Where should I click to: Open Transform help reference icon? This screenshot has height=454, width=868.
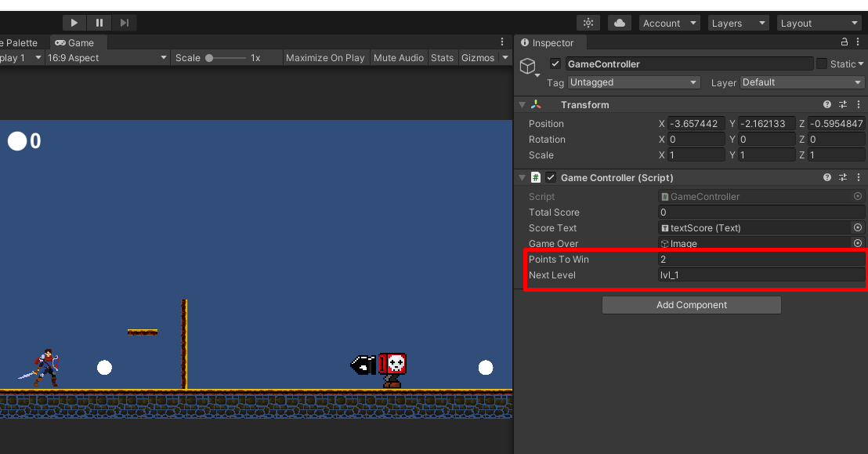827,104
